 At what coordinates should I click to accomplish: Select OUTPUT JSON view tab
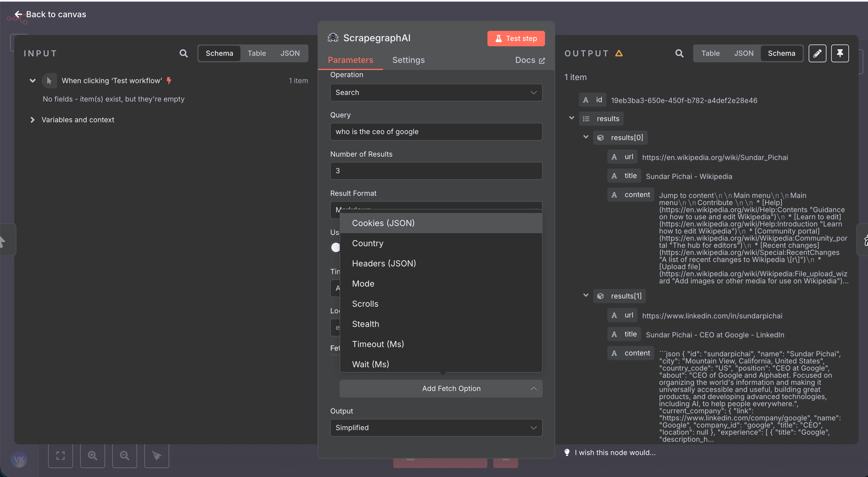coord(744,53)
